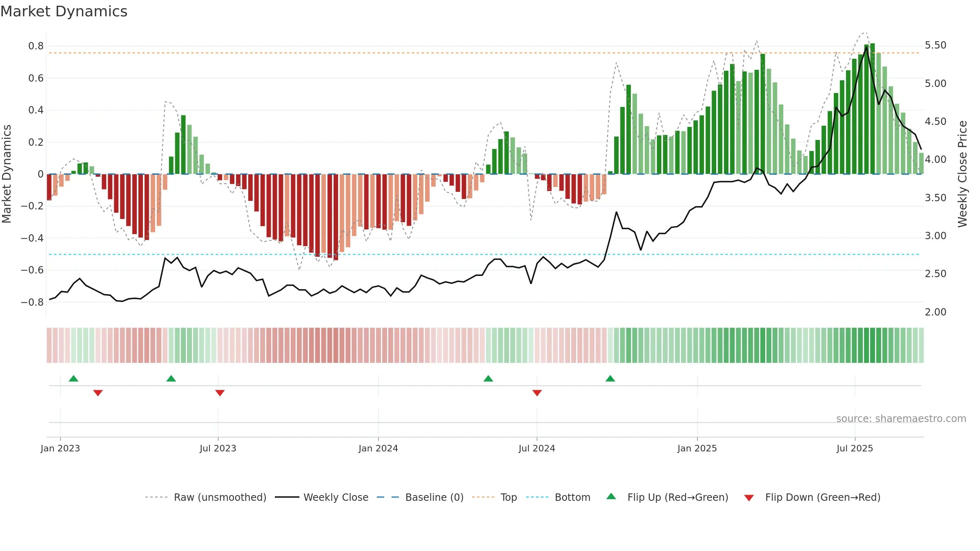The image size is (980, 551).
Task: Click first red flip-down marker after Jan 2023
Action: tap(98, 393)
